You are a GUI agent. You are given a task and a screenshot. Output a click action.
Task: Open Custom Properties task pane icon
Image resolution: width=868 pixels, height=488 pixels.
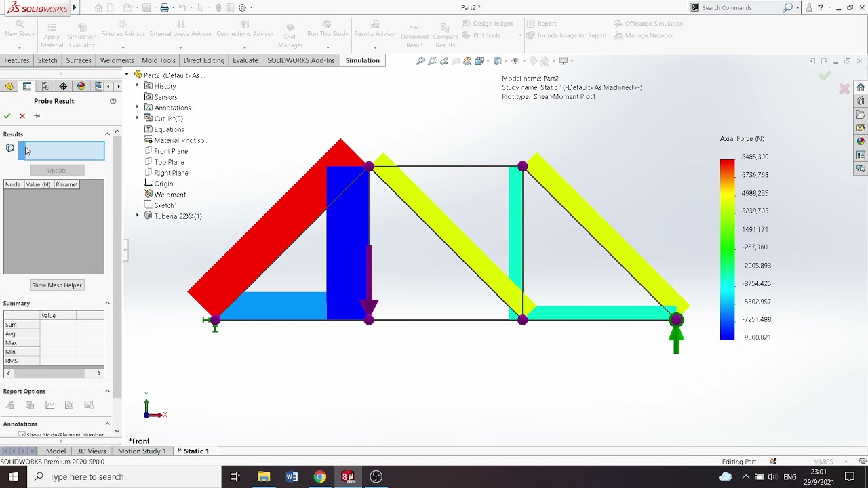click(861, 155)
